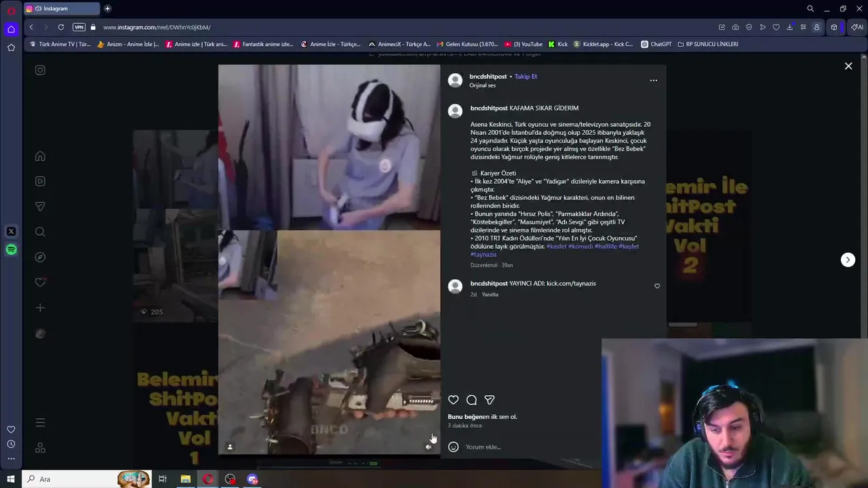Open a new browser tab with plus
The width and height of the screenshot is (868, 488).
click(x=107, y=9)
